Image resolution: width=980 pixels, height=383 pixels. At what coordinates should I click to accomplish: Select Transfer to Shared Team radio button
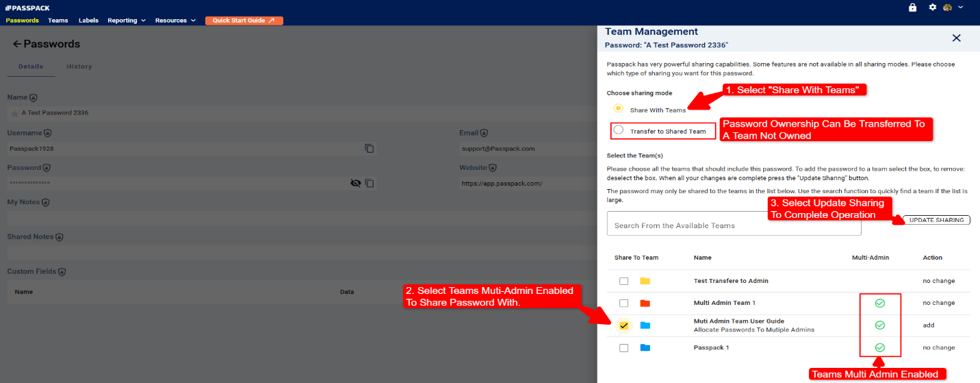(619, 130)
